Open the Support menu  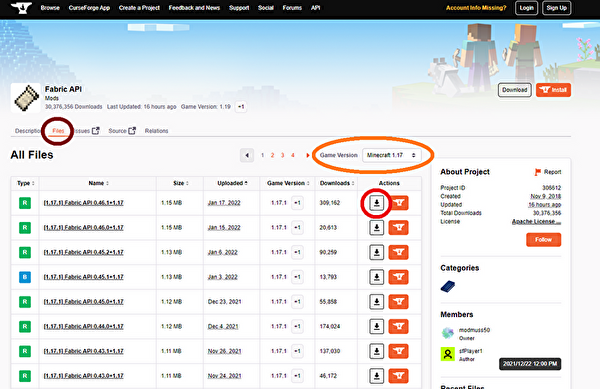click(239, 8)
